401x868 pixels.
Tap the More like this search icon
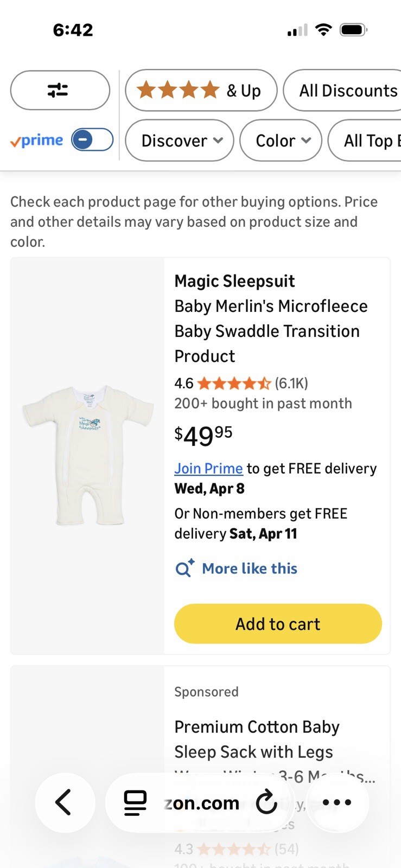(x=184, y=568)
